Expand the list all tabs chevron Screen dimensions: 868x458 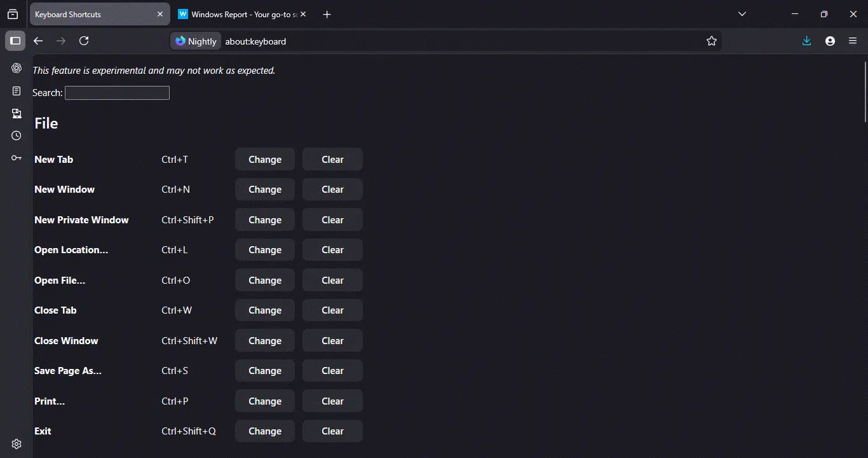tap(742, 14)
